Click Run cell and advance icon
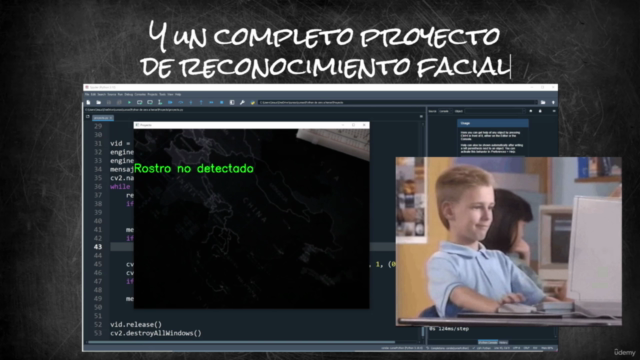The image size is (640, 360). pyautogui.click(x=150, y=102)
